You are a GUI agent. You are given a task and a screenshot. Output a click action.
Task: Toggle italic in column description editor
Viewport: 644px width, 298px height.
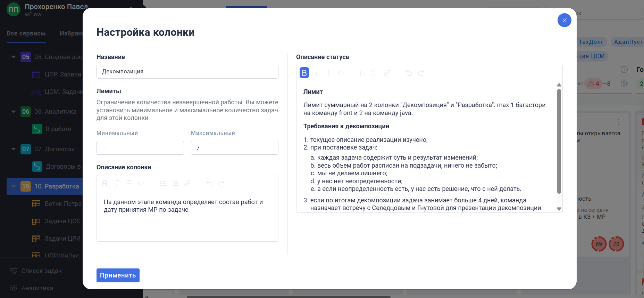117,183
